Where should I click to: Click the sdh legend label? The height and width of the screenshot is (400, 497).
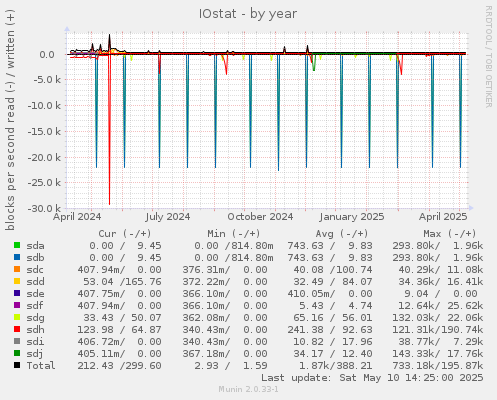(35, 330)
